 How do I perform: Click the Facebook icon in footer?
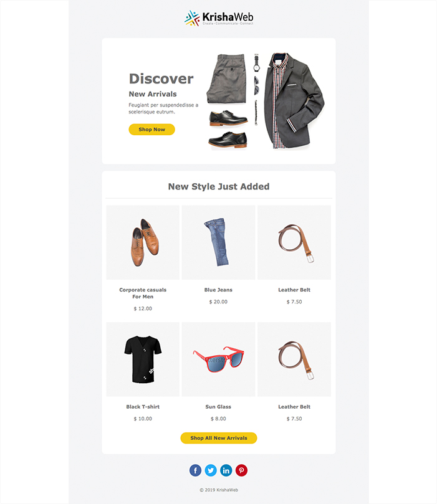195,470
